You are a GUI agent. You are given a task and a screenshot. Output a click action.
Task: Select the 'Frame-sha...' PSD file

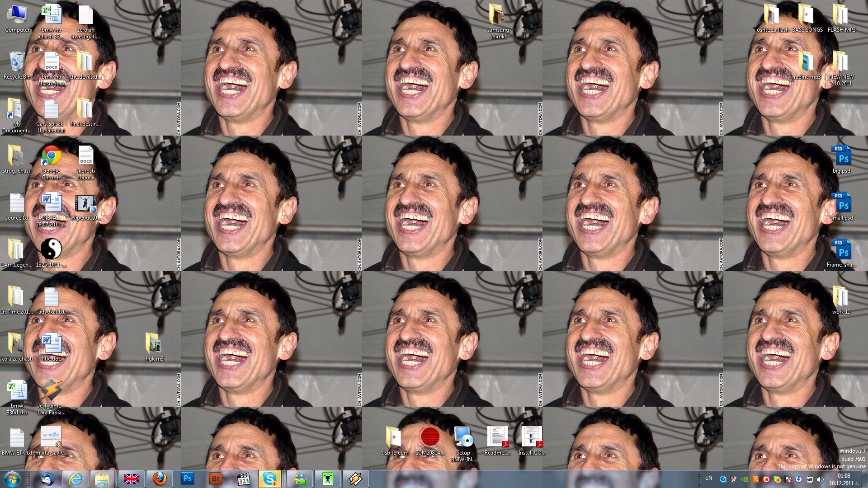pyautogui.click(x=841, y=253)
